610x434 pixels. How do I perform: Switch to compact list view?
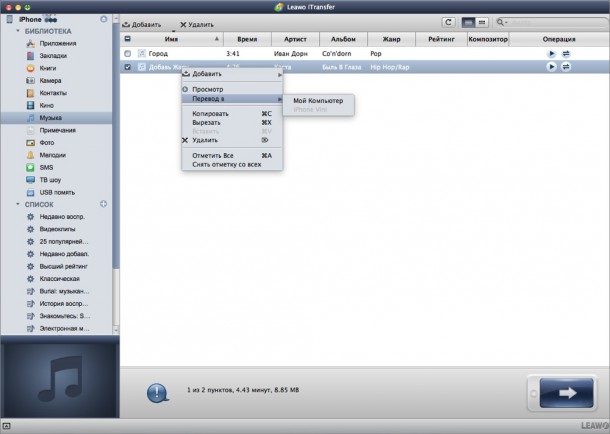coord(482,23)
